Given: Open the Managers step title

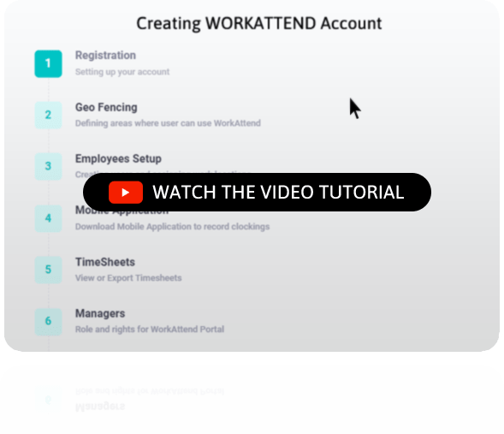Looking at the screenshot, I should tap(100, 313).
